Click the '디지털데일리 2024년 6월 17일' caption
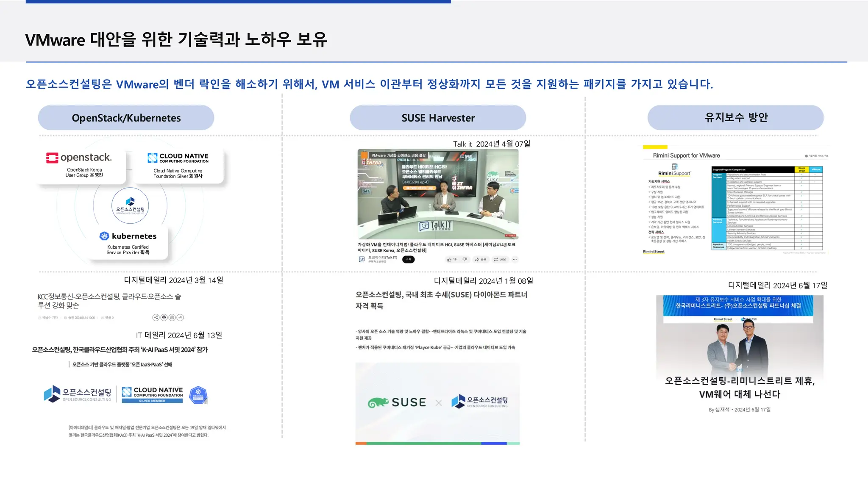Image resolution: width=868 pixels, height=488 pixels. pos(778,285)
